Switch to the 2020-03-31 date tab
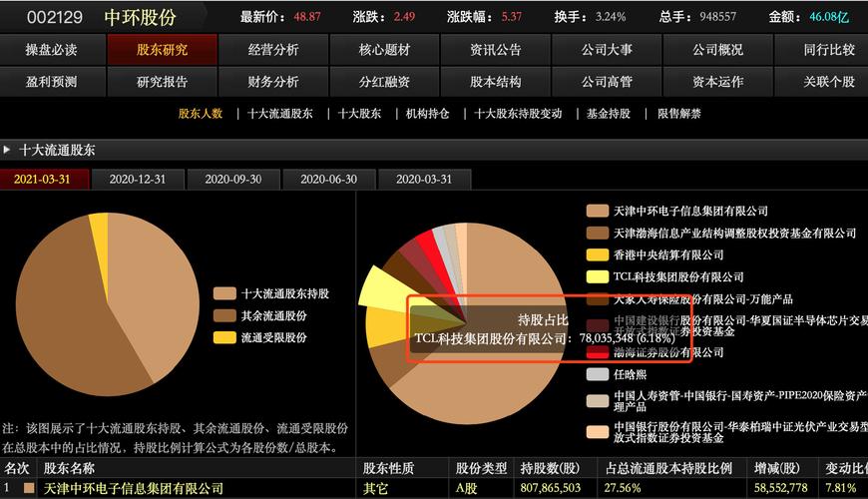The width and height of the screenshot is (868, 499). (424, 180)
